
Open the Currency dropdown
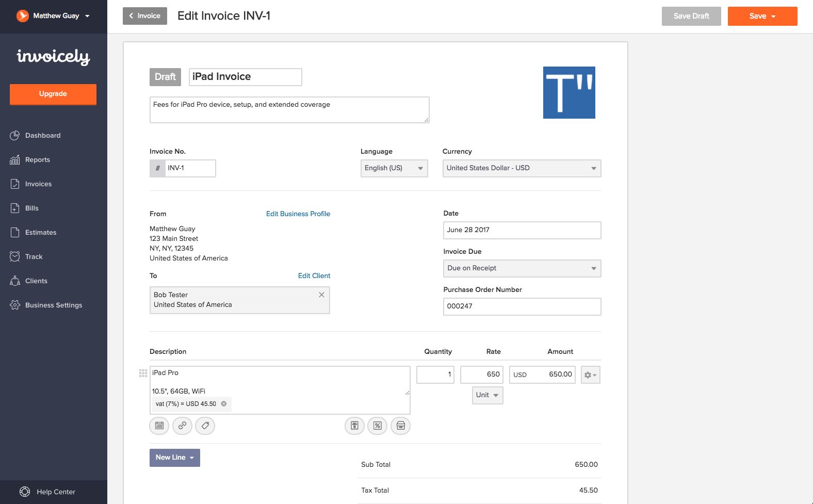click(522, 168)
